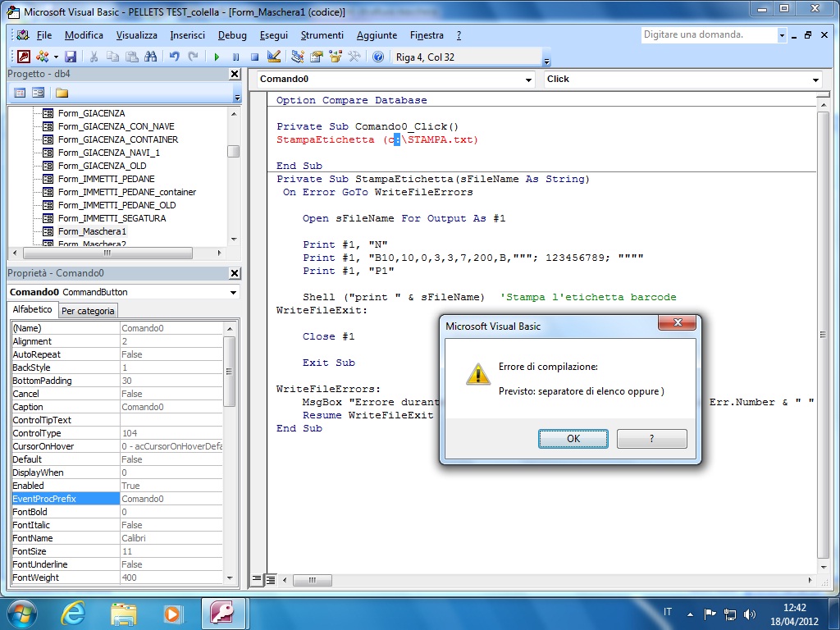Select Form_IMMETTI_SEGATURA in project tree
Viewport: 840px width, 630px height.
(112, 218)
